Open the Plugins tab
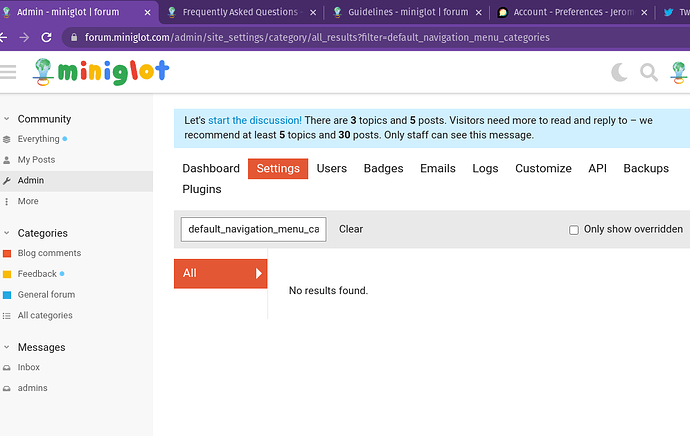The height and width of the screenshot is (436, 690). point(202,189)
